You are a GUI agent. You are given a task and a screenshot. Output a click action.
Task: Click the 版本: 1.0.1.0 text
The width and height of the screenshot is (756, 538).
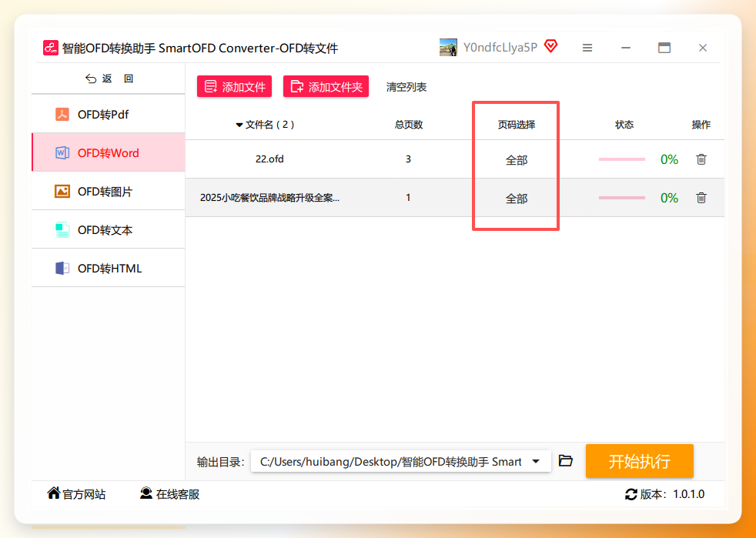(672, 494)
